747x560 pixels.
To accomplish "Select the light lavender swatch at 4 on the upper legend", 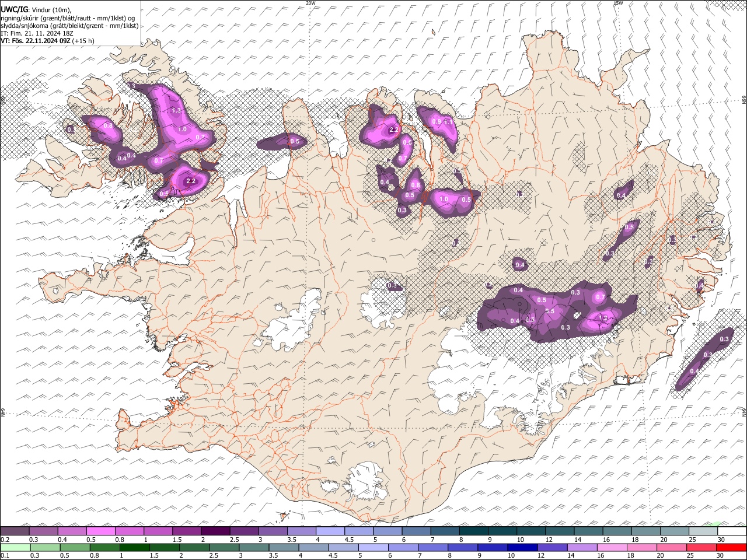I will pos(330,531).
